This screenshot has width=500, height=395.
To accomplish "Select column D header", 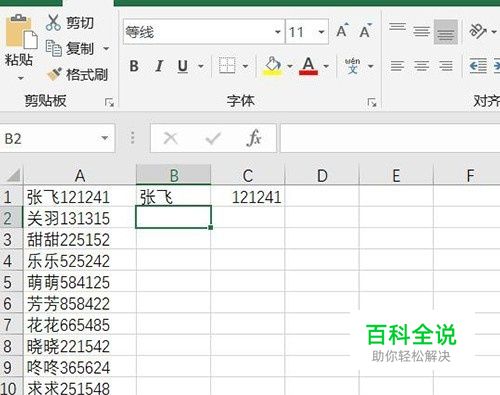I will click(x=322, y=175).
